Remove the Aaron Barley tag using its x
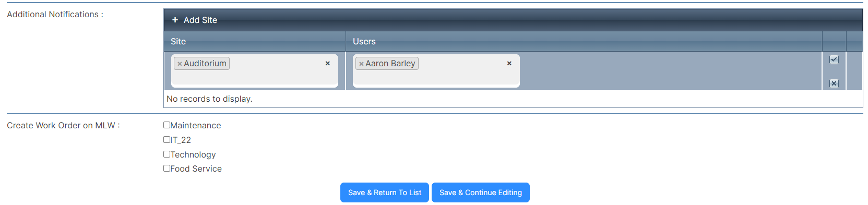868x205 pixels. point(361,64)
